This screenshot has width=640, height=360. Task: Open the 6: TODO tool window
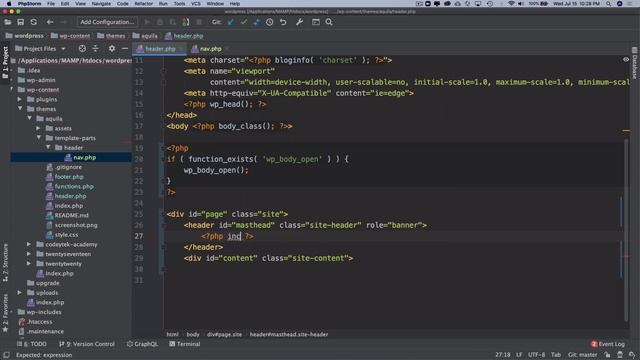pos(32,344)
